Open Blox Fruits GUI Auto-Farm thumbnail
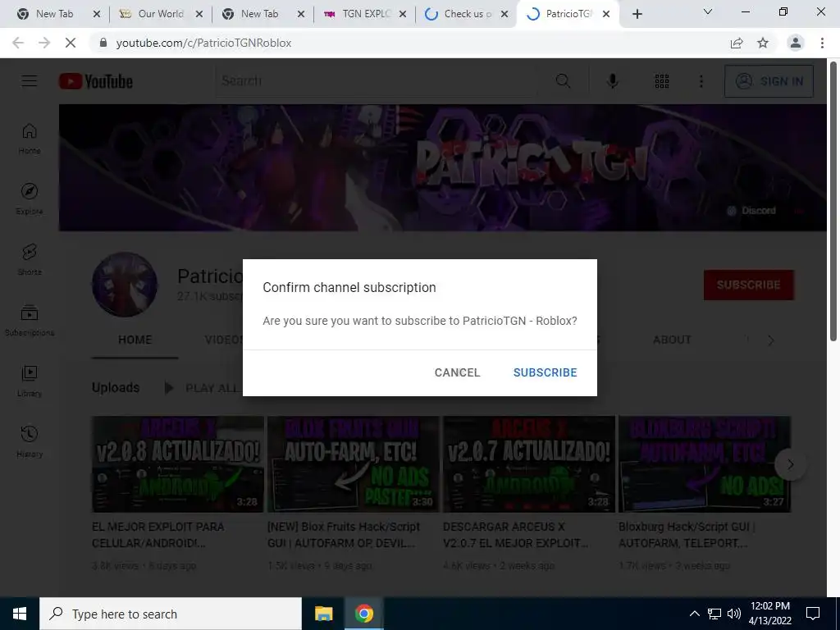The image size is (840, 630). (353, 464)
